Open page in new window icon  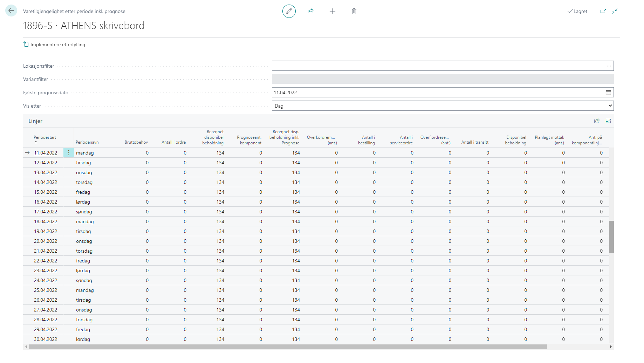coord(603,11)
